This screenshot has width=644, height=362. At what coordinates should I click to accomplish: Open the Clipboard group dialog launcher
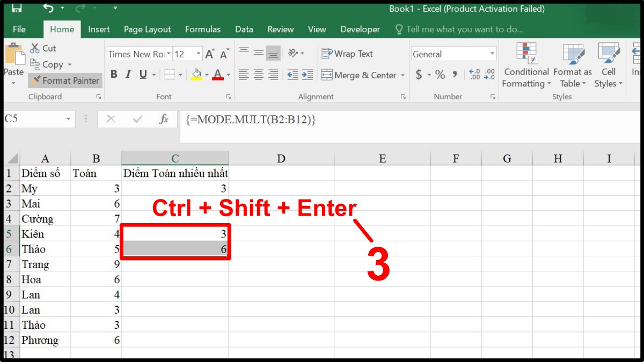[99, 97]
